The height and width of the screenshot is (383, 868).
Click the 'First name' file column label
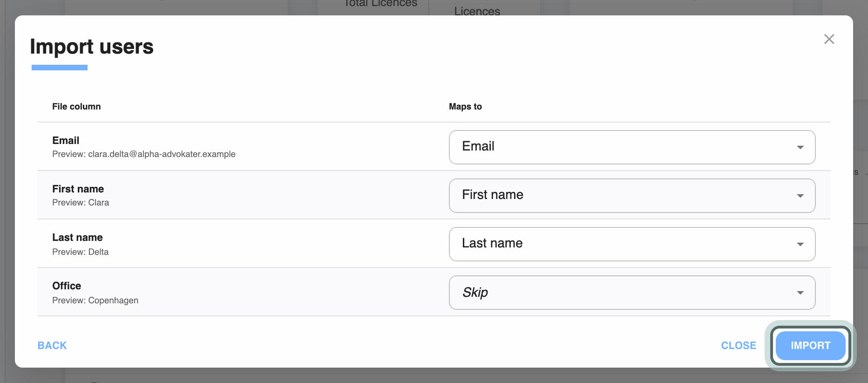pos(78,189)
